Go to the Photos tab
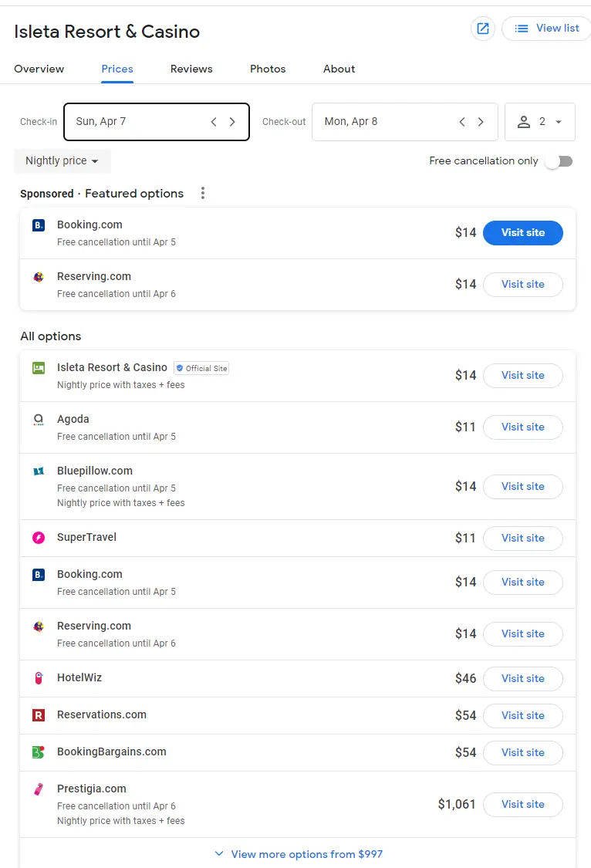Image resolution: width=591 pixels, height=868 pixels. pos(268,69)
